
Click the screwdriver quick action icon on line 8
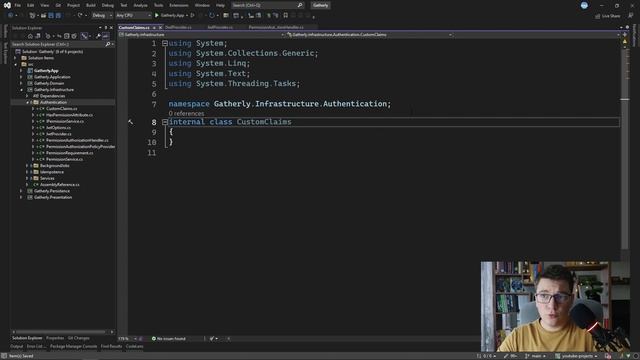tap(131, 122)
